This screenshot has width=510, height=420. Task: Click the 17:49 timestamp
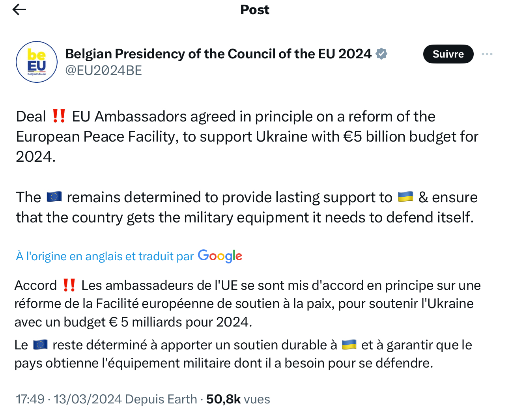[x=30, y=399]
